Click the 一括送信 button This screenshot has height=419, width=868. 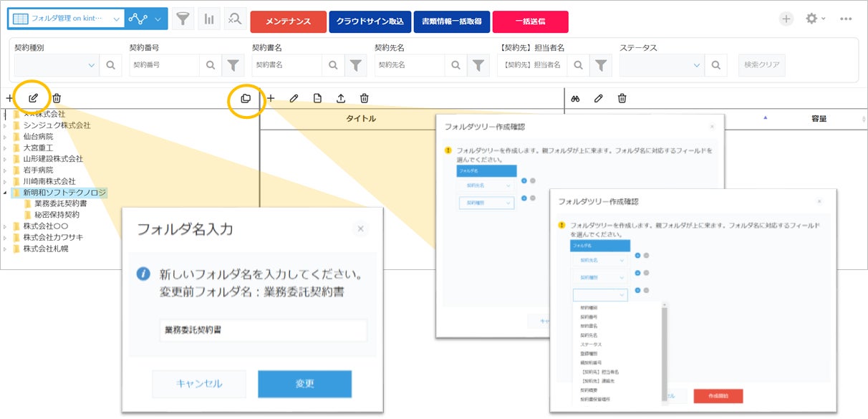[x=531, y=21]
